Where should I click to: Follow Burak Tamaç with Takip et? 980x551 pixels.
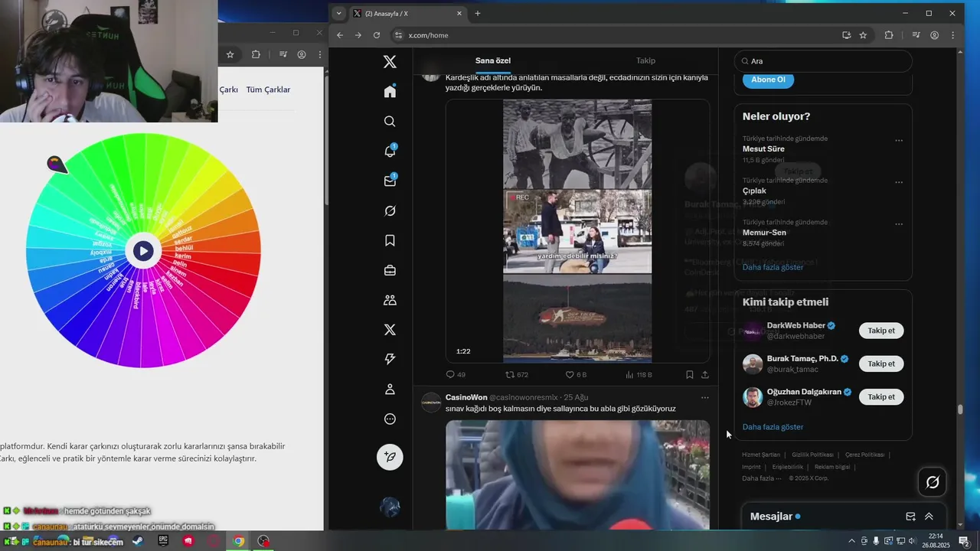tap(881, 364)
